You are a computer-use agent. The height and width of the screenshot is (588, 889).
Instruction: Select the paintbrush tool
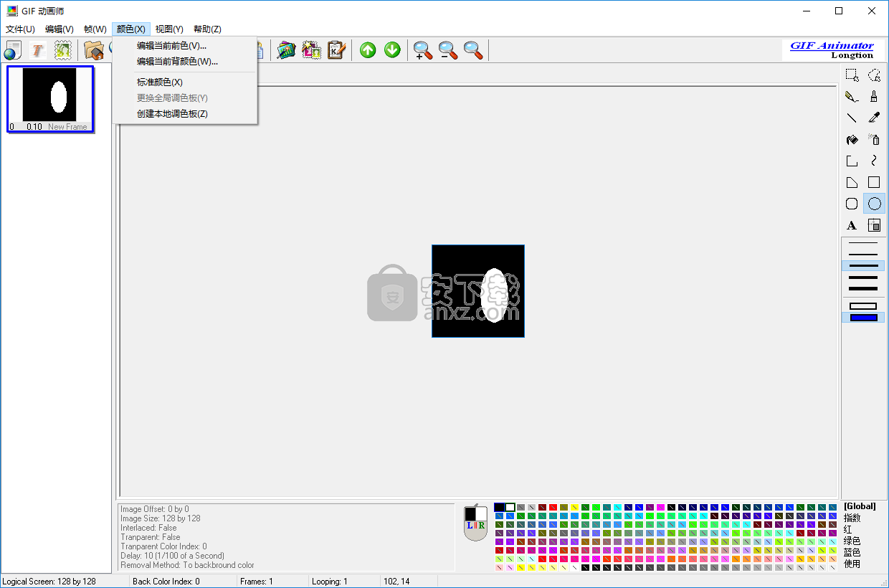click(x=874, y=96)
